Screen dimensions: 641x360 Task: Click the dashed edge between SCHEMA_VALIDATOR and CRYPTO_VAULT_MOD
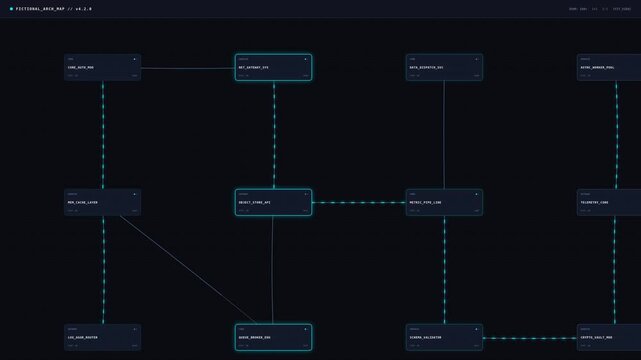point(530,338)
